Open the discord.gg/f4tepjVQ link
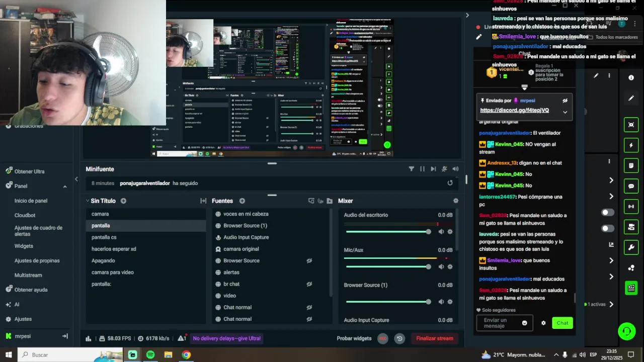 click(514, 110)
